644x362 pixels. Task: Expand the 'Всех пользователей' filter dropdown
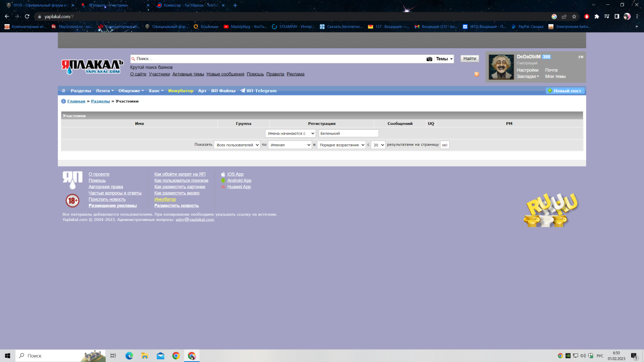click(x=237, y=145)
